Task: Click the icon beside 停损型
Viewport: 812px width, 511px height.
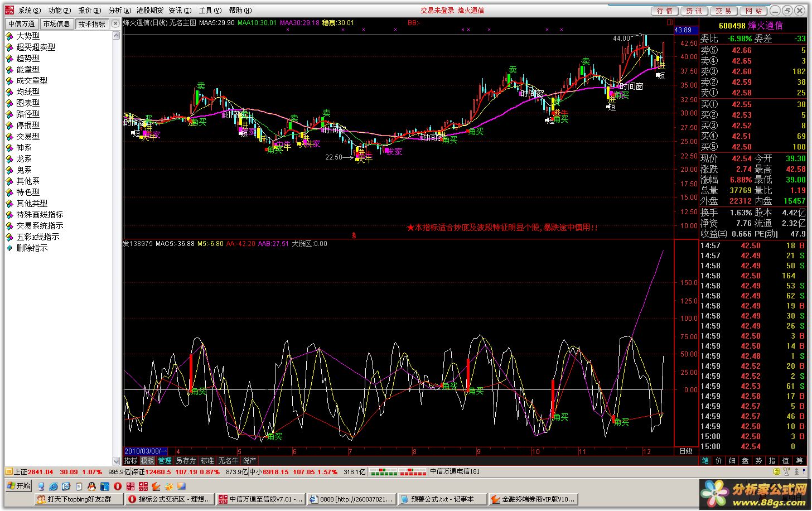Action: click(x=9, y=126)
